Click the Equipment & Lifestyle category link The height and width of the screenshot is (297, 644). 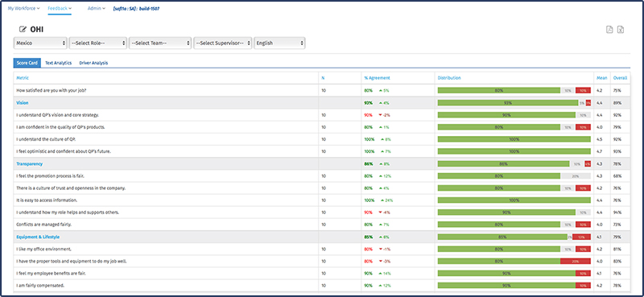37,237
